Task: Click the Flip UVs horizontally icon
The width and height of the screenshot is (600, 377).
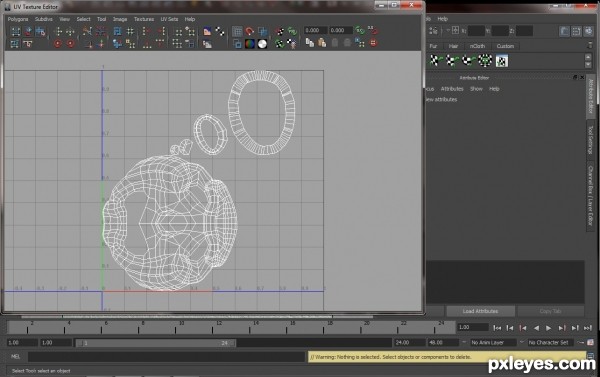Action: click(x=58, y=31)
